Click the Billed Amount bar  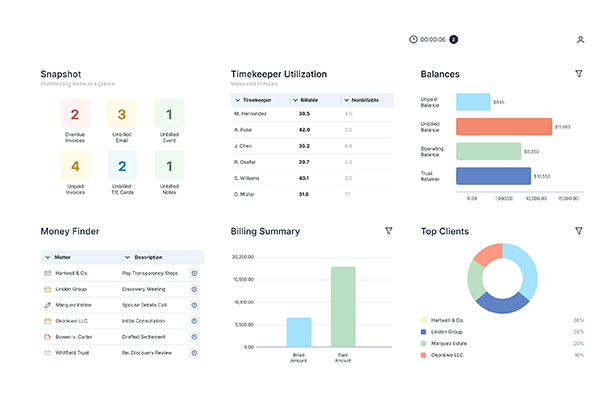click(299, 332)
